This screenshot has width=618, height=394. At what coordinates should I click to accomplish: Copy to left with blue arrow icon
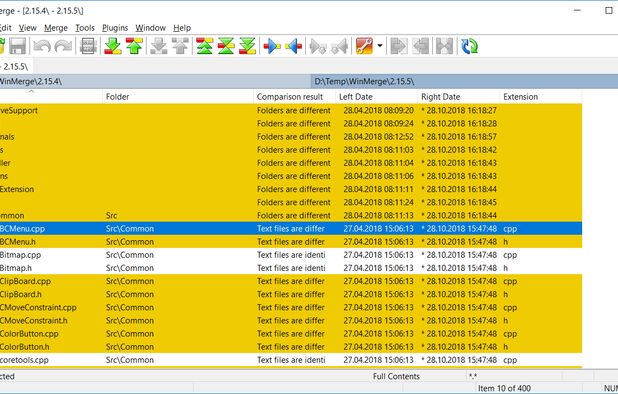294,46
